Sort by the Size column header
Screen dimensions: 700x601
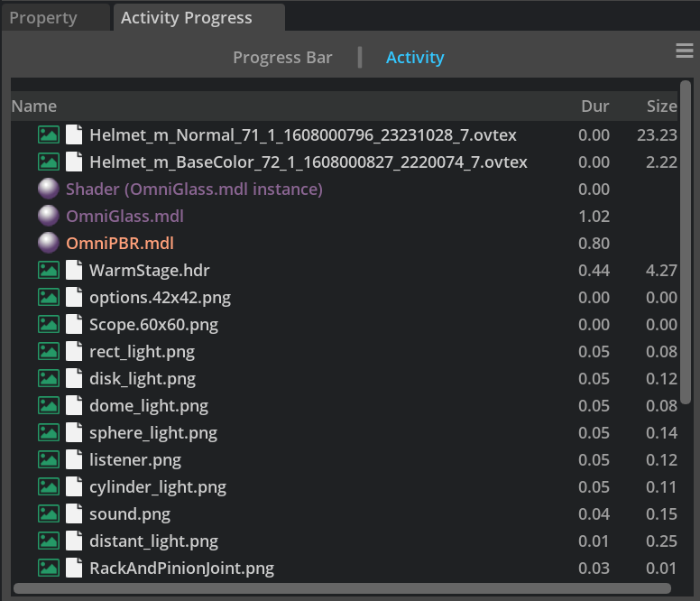pyautogui.click(x=661, y=106)
